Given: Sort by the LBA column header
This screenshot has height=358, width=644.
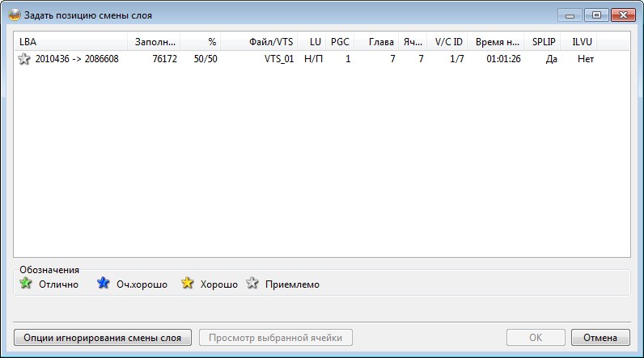Looking at the screenshot, I should (71, 42).
